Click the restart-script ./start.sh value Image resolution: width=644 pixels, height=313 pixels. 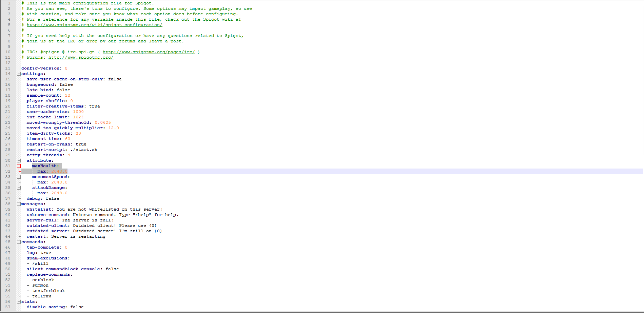84,150
